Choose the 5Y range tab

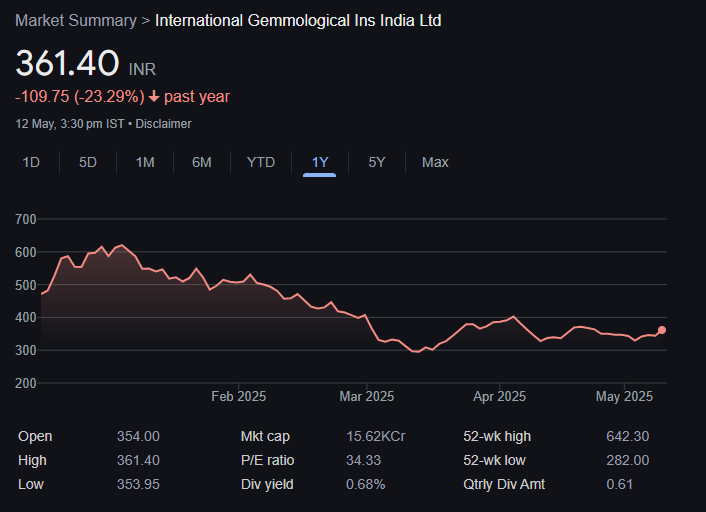[377, 162]
